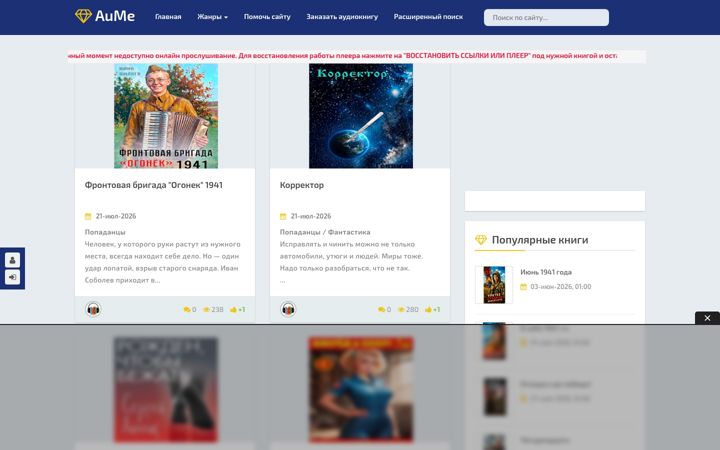The width and height of the screenshot is (720, 450).
Task: Select Попаданцы category under Фронтовая бригада
Action: (105, 232)
